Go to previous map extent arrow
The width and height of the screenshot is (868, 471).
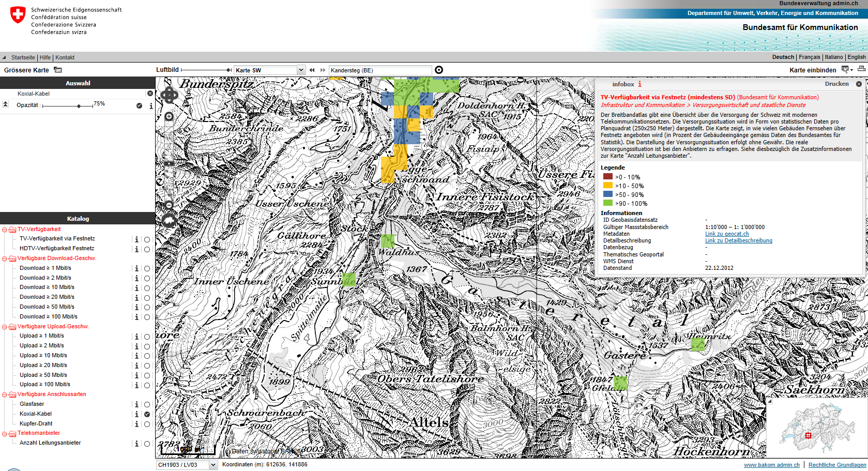coord(312,70)
